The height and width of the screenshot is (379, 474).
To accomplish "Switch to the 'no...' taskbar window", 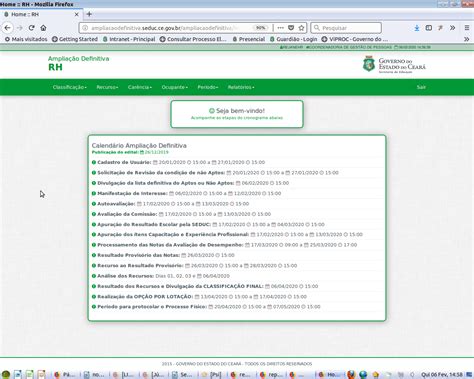I will point(94,375).
